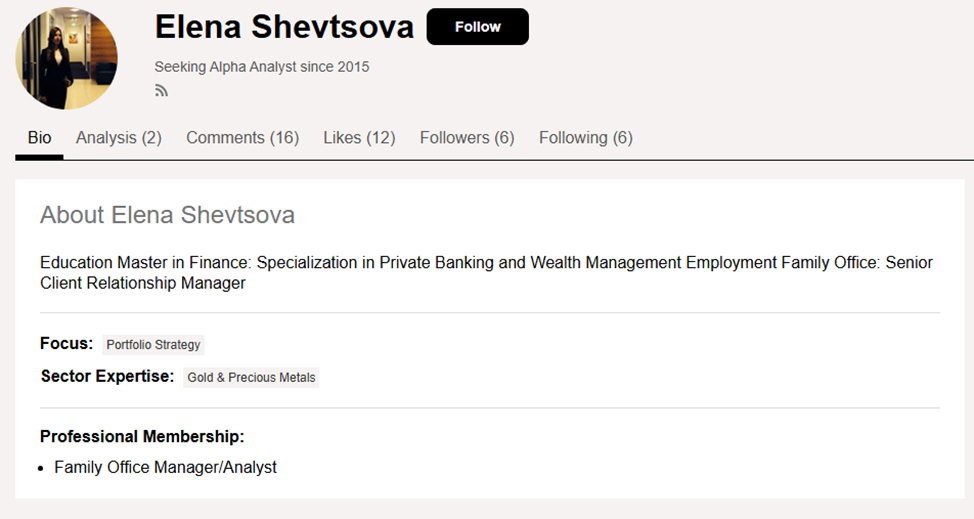This screenshot has width=974, height=519.
Task: Click the Education and Employment bio paragraph
Action: tap(486, 272)
